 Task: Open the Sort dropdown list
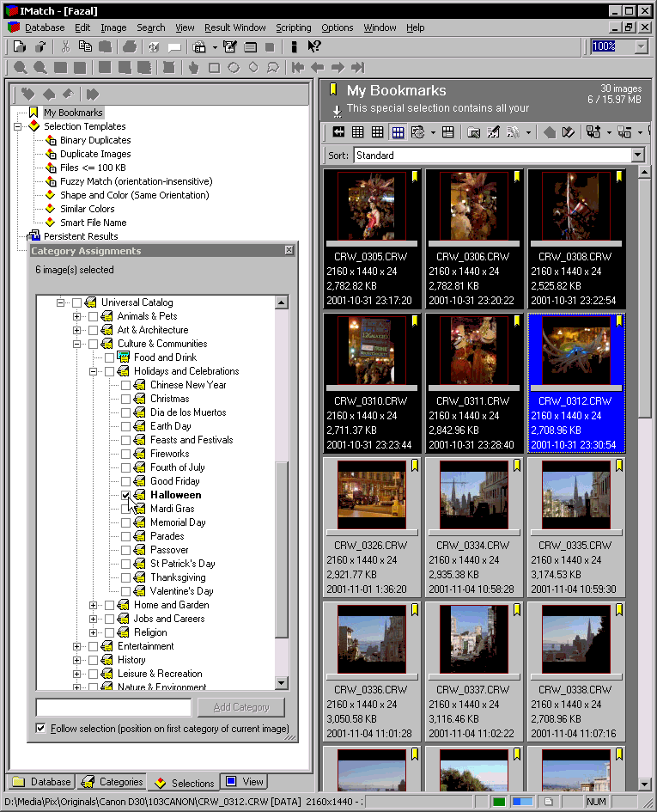(x=637, y=156)
